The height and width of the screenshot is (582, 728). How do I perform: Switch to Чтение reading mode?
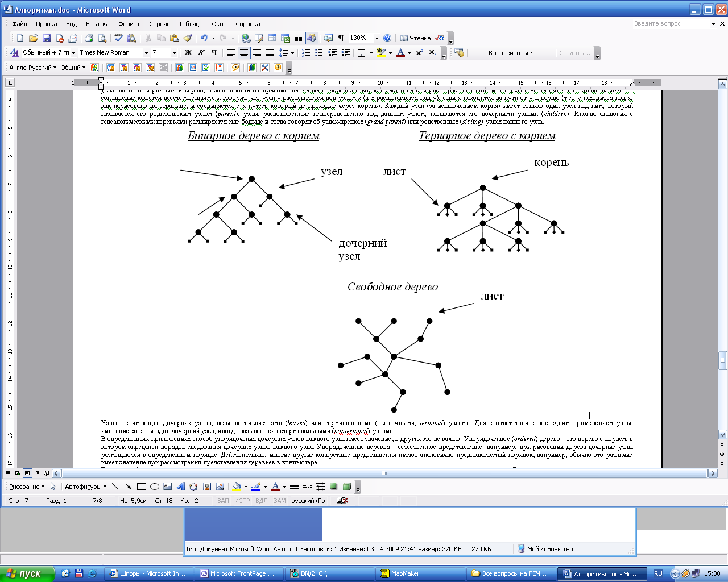(x=415, y=38)
